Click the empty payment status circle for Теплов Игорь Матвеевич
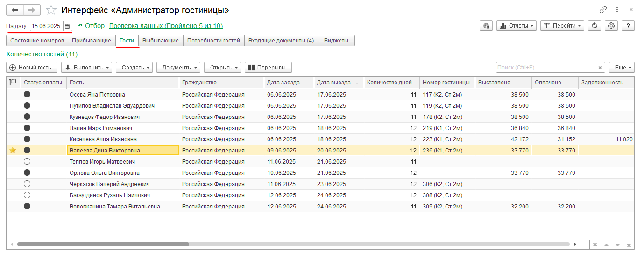Viewport: 644px width, 256px height. pyautogui.click(x=27, y=162)
